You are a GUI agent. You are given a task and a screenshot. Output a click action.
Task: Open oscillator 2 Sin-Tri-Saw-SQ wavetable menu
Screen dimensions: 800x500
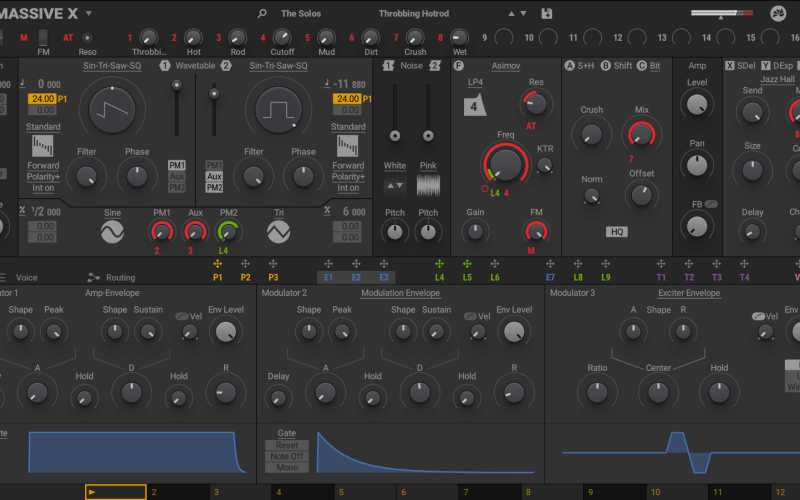click(278, 66)
